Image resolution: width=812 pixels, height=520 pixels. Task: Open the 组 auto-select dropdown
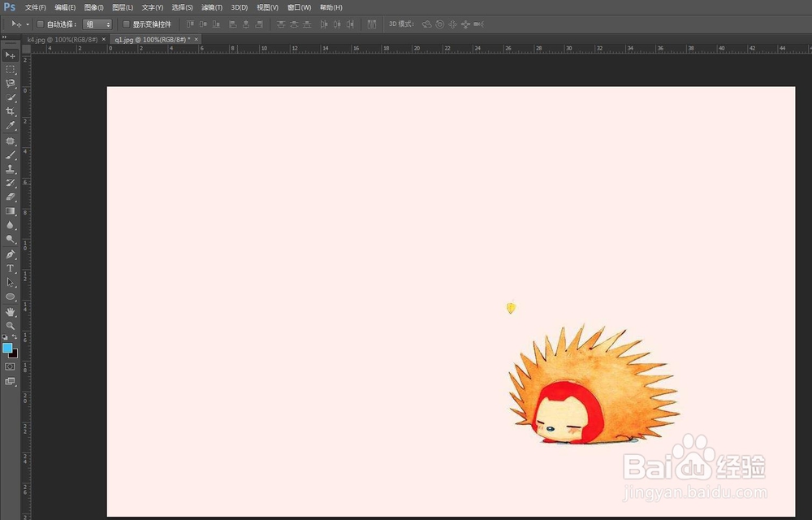coord(97,24)
